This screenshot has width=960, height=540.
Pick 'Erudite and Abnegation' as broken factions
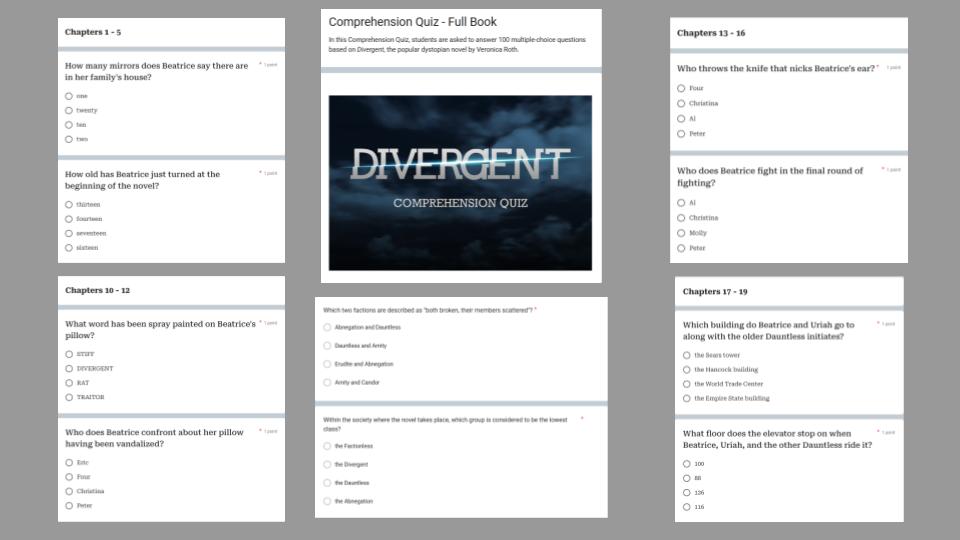[x=328, y=364]
